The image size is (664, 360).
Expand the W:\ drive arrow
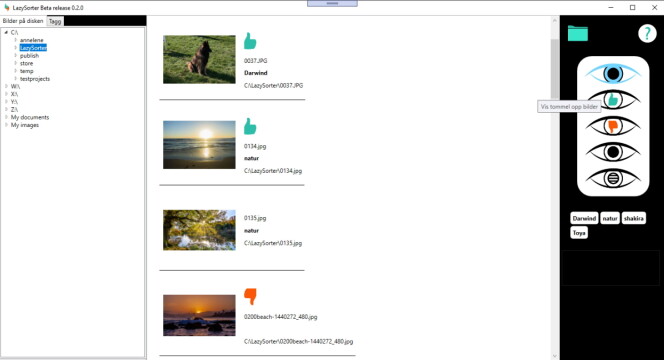tap(6, 86)
